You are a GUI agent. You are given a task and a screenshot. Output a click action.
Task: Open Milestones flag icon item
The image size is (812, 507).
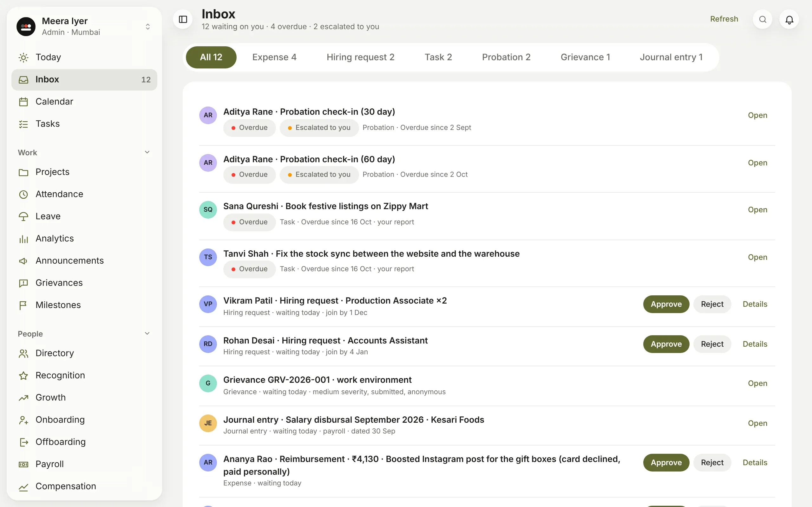tap(23, 305)
